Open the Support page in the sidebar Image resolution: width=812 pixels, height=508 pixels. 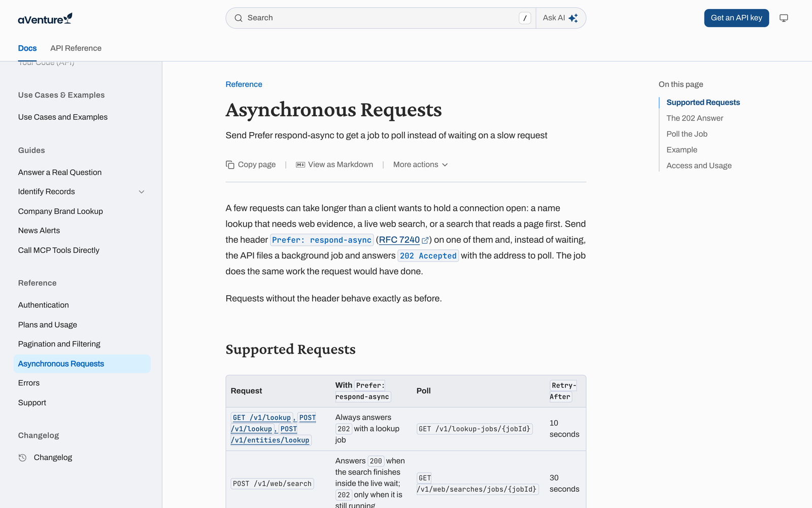point(32,402)
